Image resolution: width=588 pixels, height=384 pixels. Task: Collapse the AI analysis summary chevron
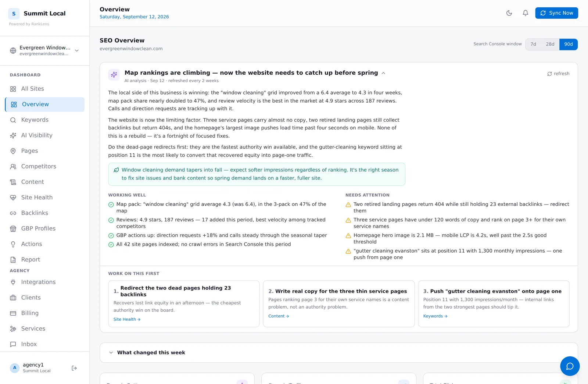coord(383,73)
